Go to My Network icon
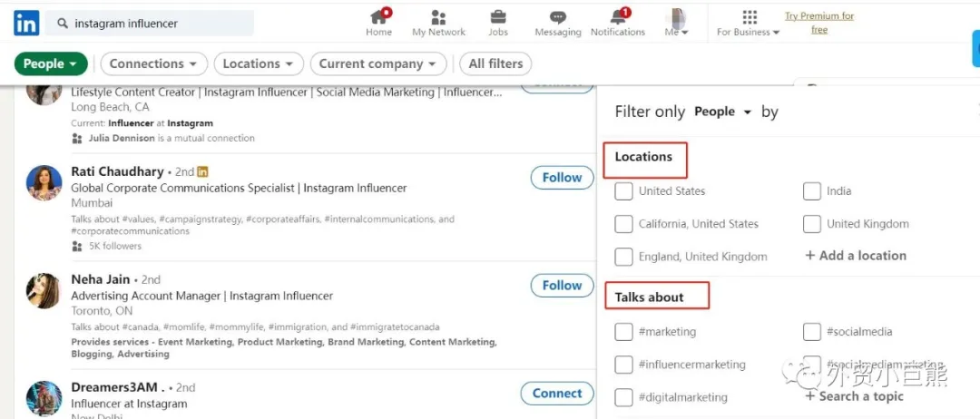The image size is (980, 419). coord(438,17)
